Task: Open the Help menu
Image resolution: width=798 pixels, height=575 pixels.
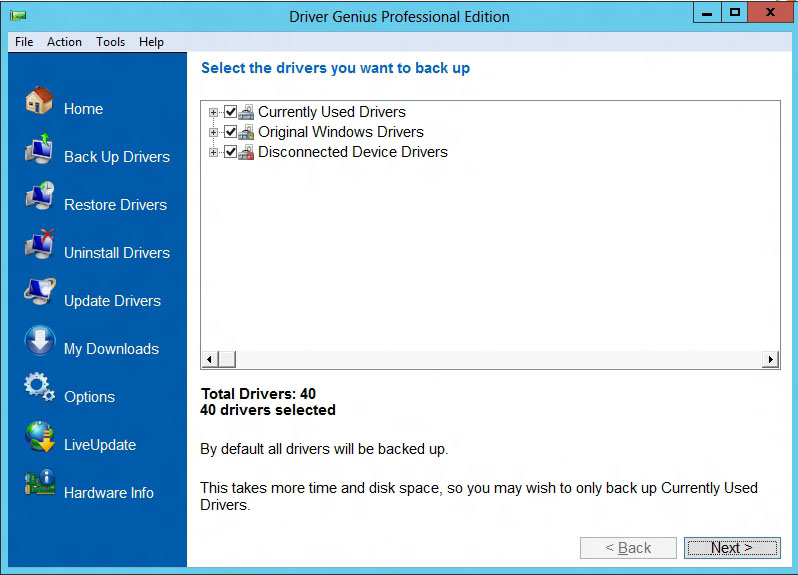Action: 151,42
